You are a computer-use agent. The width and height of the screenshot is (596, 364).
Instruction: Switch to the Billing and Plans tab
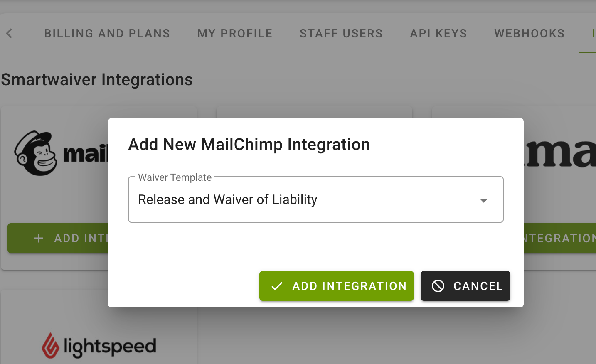coord(107,33)
